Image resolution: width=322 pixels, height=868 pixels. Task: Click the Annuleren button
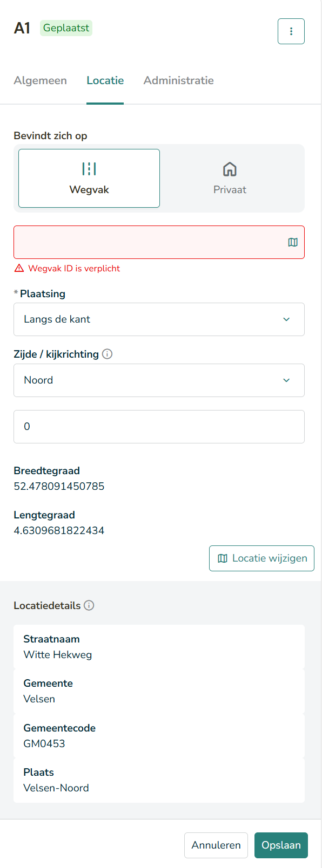pos(216,845)
